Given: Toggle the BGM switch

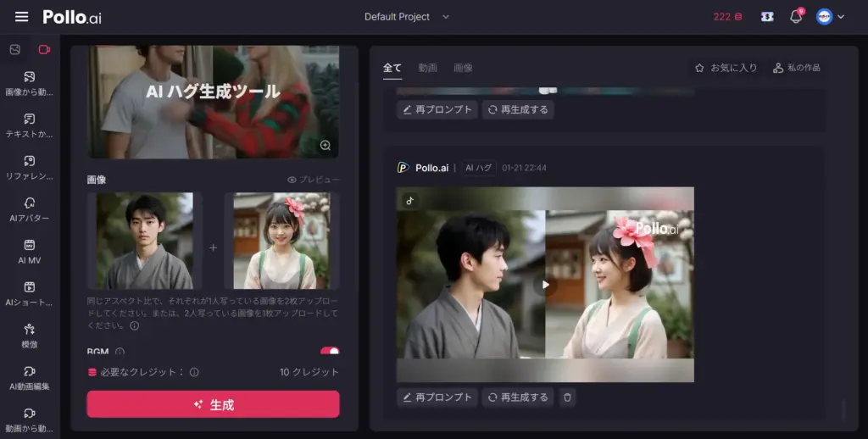Looking at the screenshot, I should point(329,351).
